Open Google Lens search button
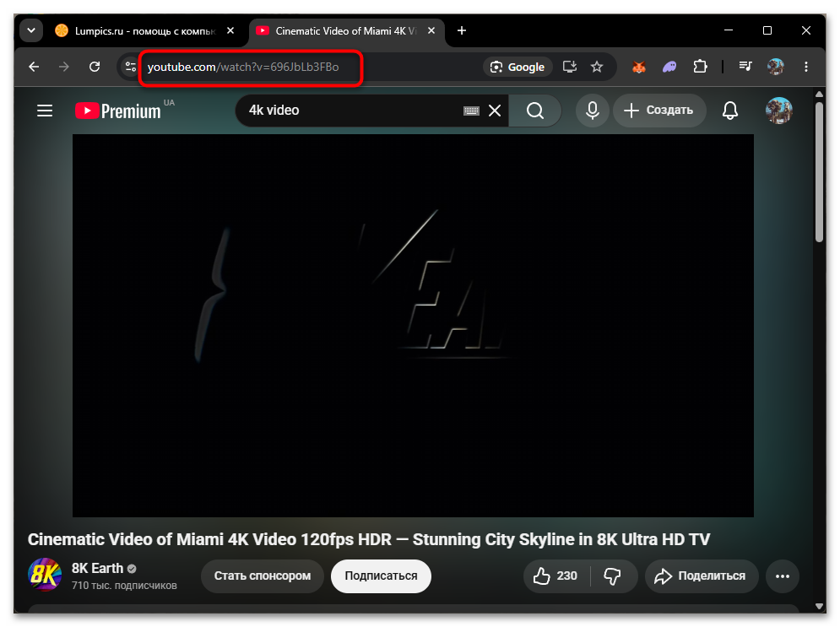The width and height of the screenshot is (840, 627). [x=518, y=67]
